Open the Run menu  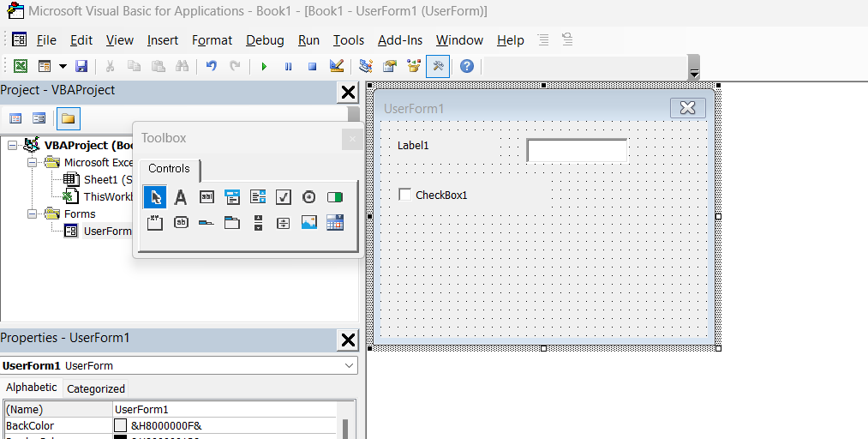[x=308, y=40]
